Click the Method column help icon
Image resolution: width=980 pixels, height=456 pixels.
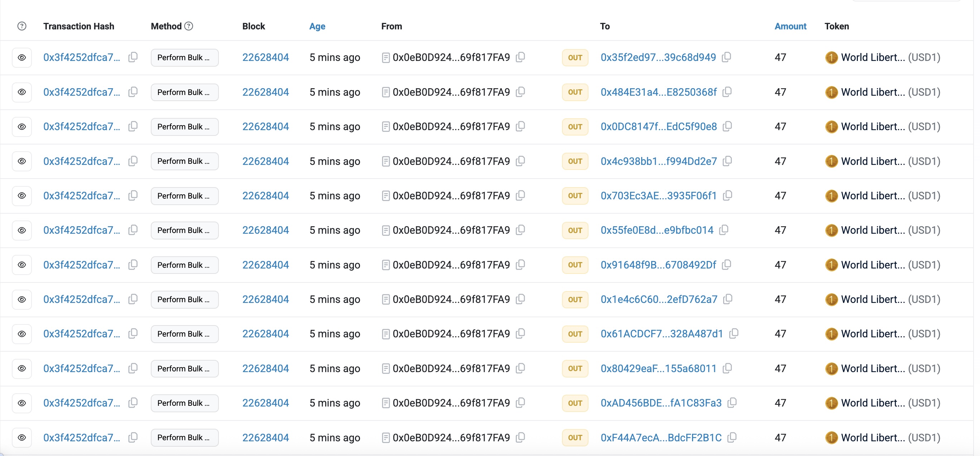[x=189, y=26]
